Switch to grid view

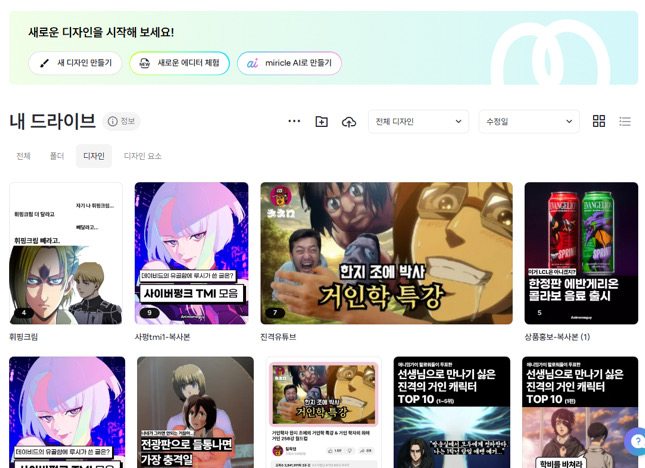[x=599, y=121]
